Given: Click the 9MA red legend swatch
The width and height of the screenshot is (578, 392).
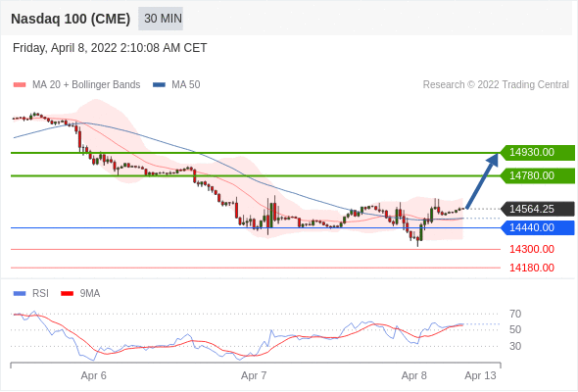Looking at the screenshot, I should point(67,294).
